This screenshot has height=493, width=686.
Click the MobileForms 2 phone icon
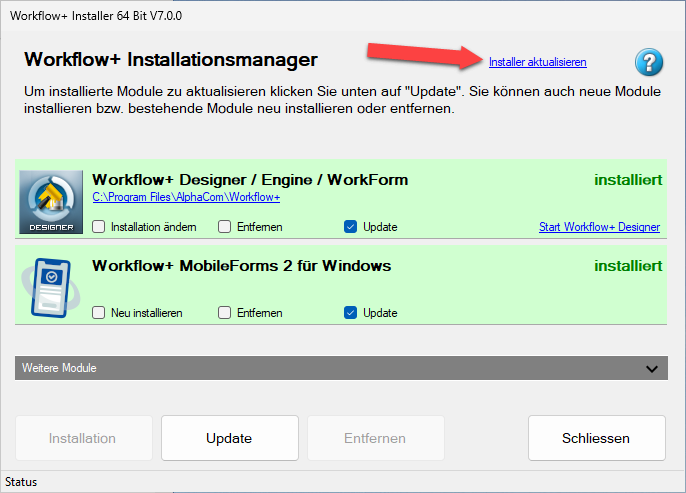[x=51, y=287]
